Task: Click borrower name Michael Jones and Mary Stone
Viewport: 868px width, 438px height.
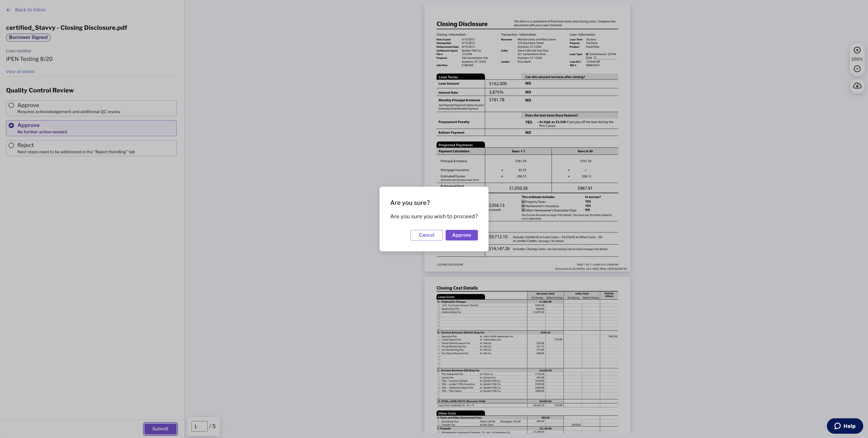Action: (536, 39)
